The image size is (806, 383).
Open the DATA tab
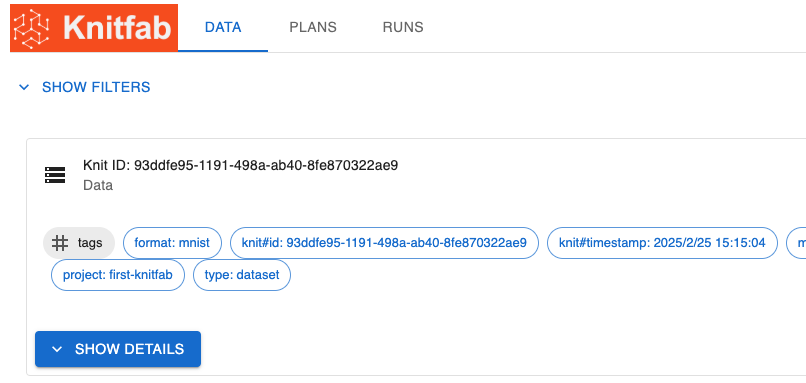pos(223,27)
